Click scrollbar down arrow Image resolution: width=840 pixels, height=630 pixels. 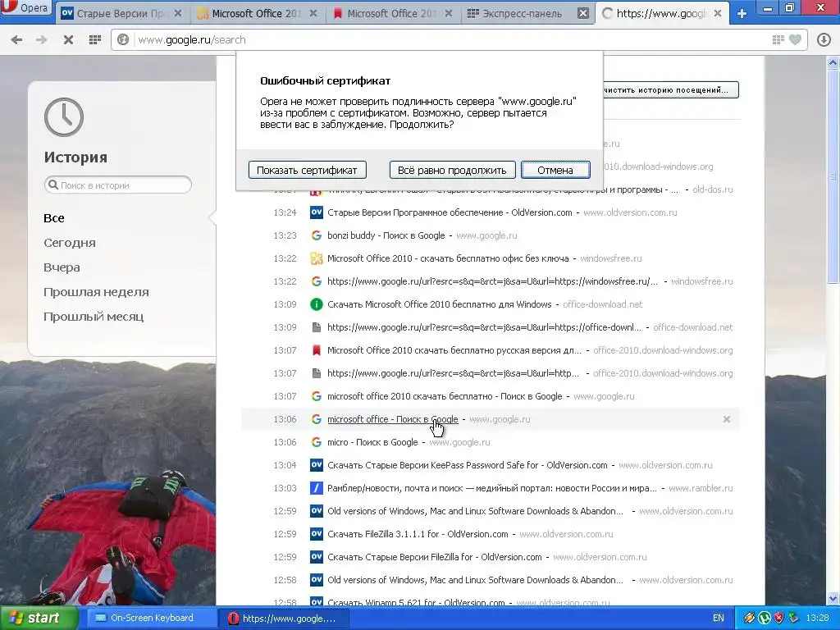(833, 598)
